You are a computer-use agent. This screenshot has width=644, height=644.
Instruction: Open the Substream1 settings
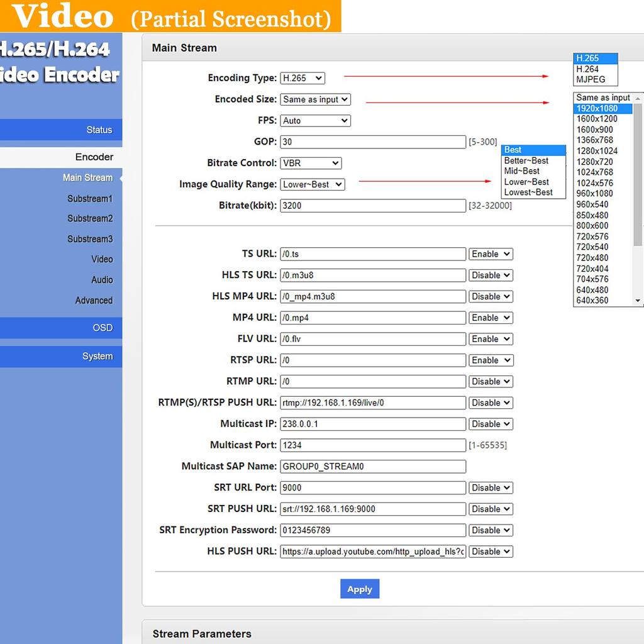point(89,198)
